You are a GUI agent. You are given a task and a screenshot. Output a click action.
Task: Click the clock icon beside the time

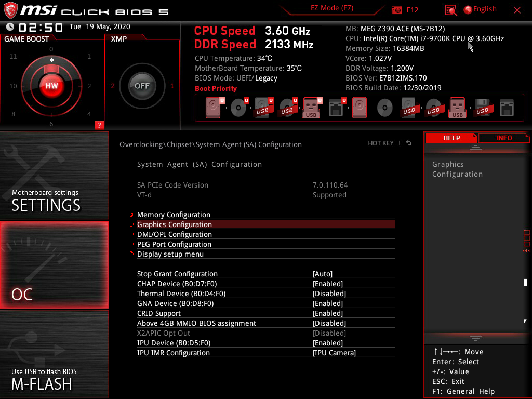[x=10, y=27]
